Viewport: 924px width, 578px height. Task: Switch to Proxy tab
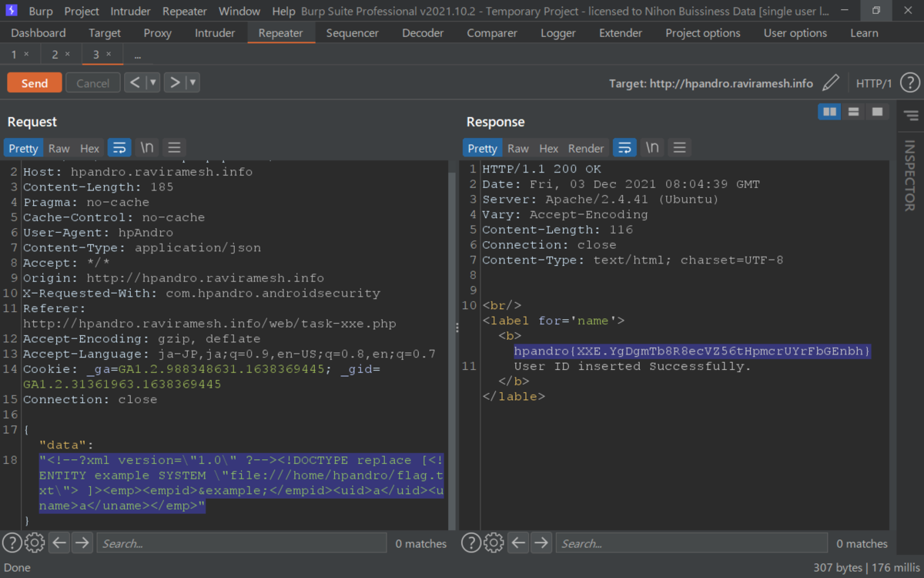point(158,33)
